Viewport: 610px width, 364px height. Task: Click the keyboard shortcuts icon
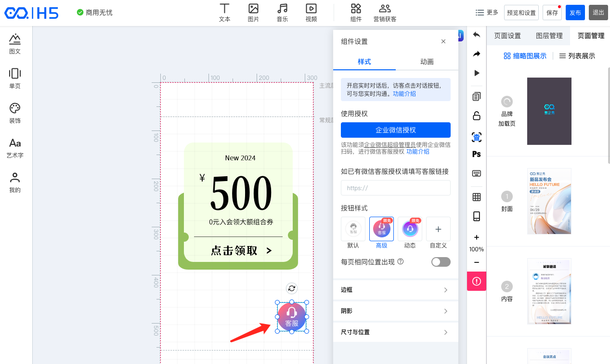click(x=477, y=173)
